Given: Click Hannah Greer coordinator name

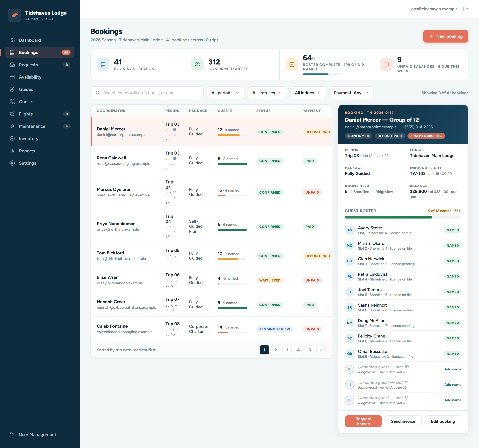Looking at the screenshot, I should 111,302.
